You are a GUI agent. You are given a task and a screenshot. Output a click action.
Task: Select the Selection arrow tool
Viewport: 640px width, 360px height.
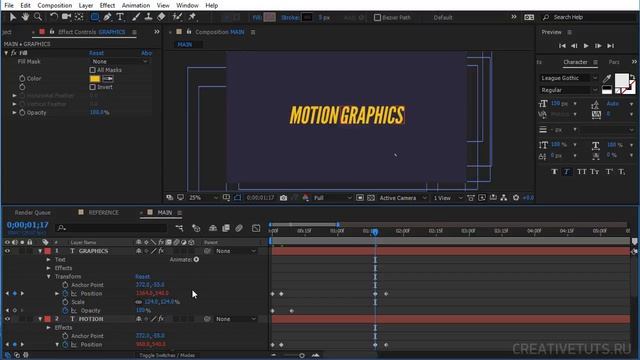(12, 17)
